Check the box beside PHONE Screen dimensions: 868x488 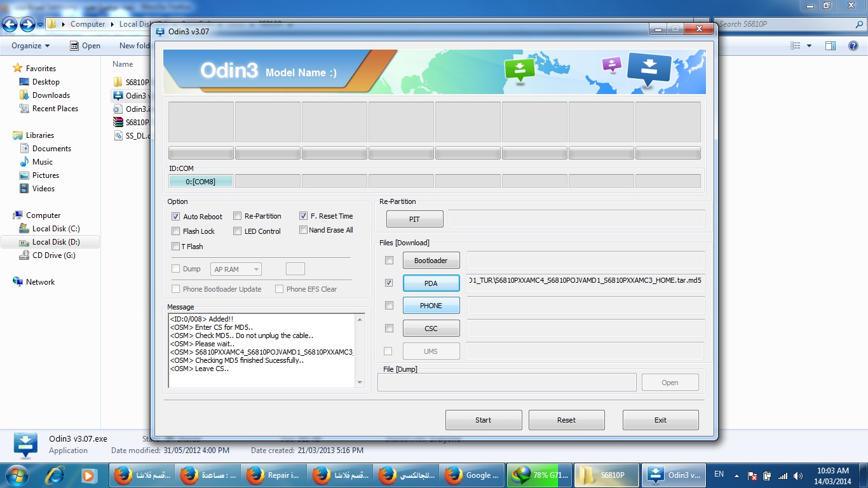389,306
